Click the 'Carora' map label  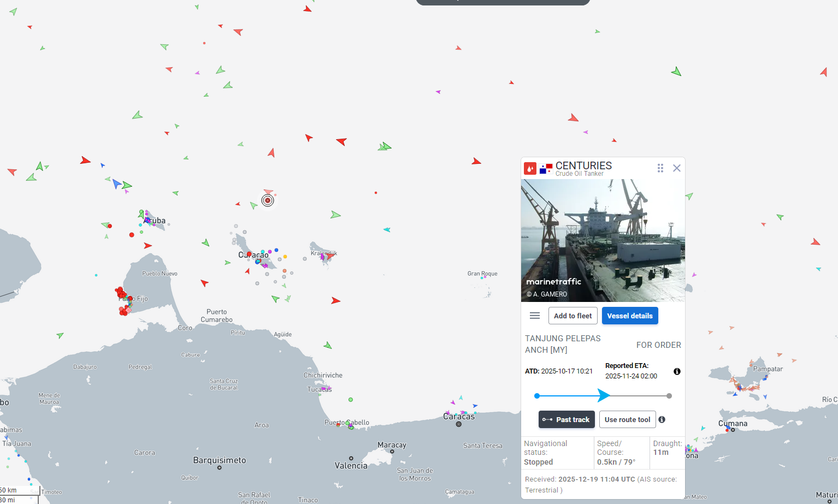(145, 453)
